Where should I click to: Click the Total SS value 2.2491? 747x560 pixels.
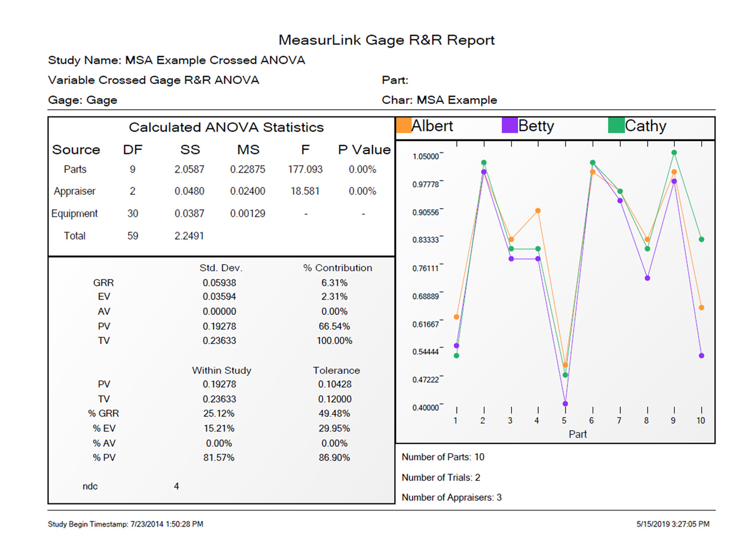[x=190, y=236]
